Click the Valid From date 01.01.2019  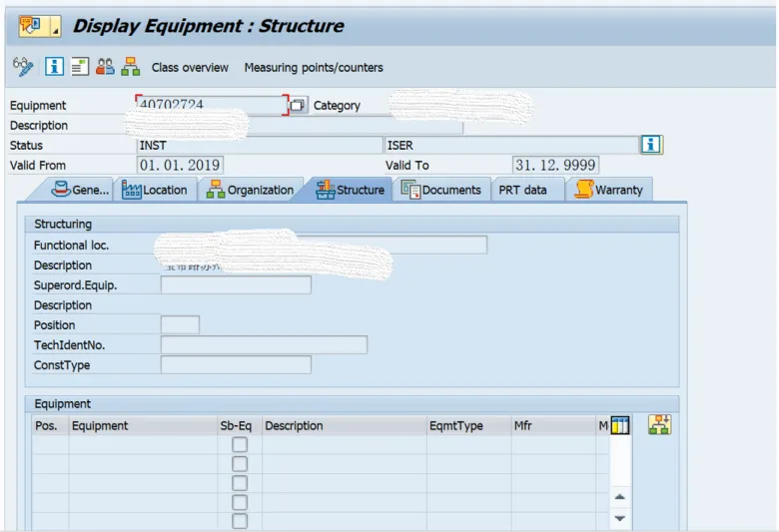pyautogui.click(x=180, y=165)
